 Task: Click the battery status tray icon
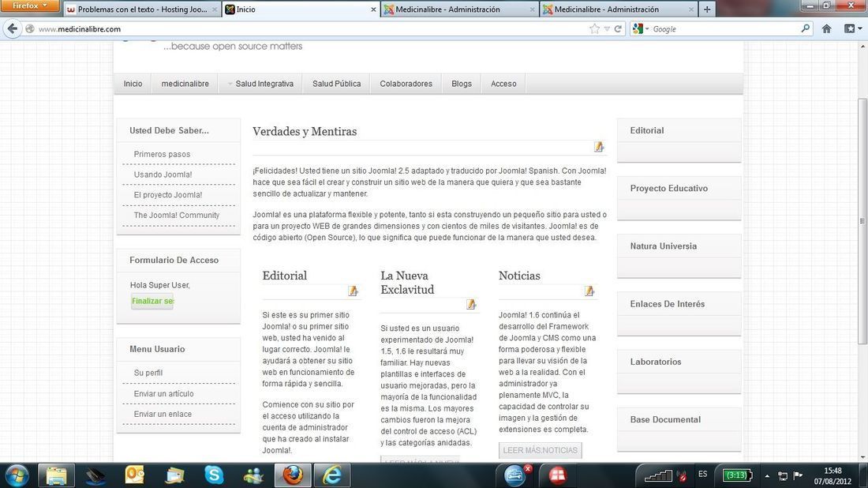pyautogui.click(x=737, y=475)
